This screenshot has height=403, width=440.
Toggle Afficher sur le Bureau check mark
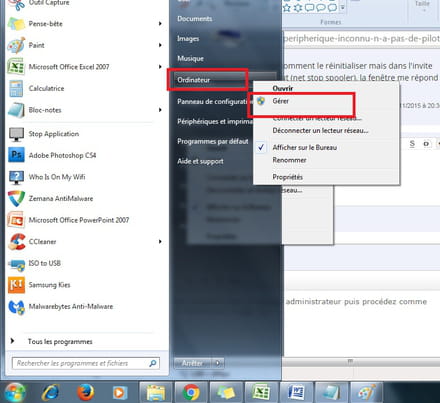click(x=261, y=147)
